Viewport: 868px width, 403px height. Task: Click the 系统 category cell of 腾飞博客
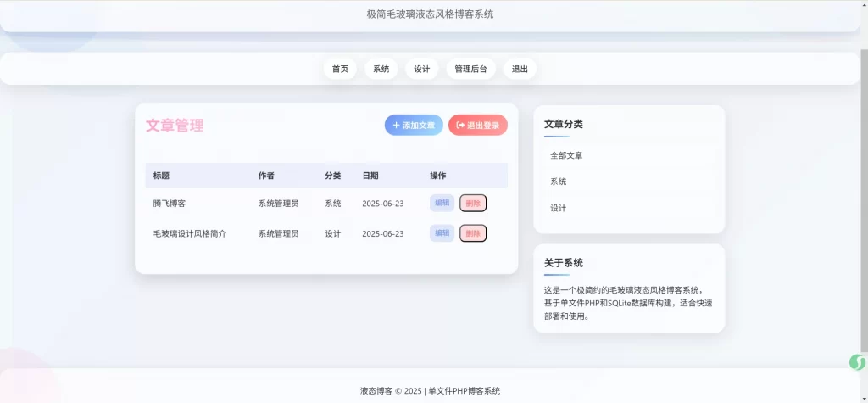tap(332, 204)
